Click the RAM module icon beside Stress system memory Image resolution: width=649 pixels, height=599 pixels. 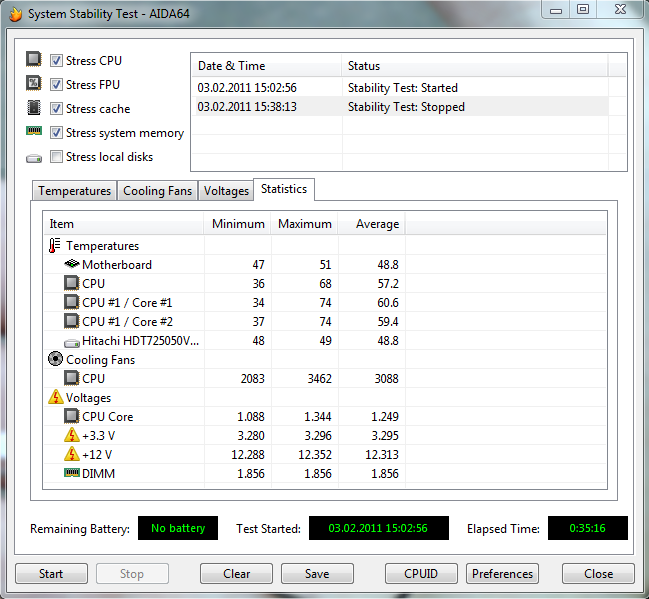(34, 131)
